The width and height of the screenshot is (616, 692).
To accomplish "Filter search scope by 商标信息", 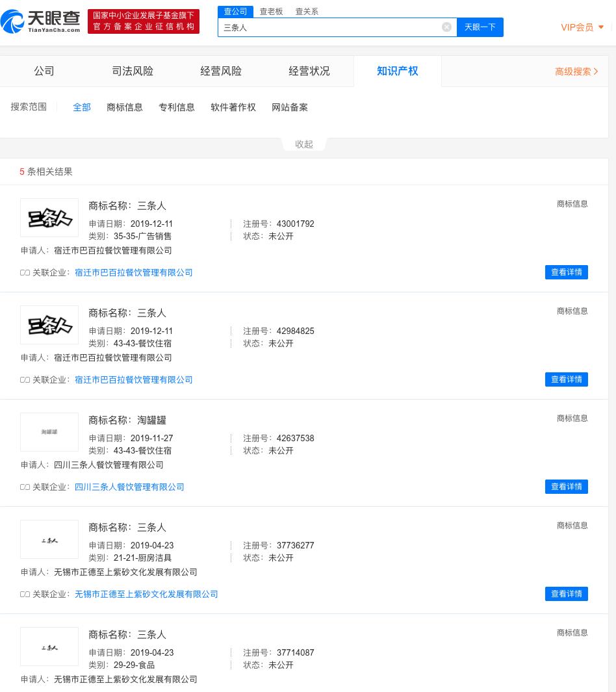I will point(125,107).
